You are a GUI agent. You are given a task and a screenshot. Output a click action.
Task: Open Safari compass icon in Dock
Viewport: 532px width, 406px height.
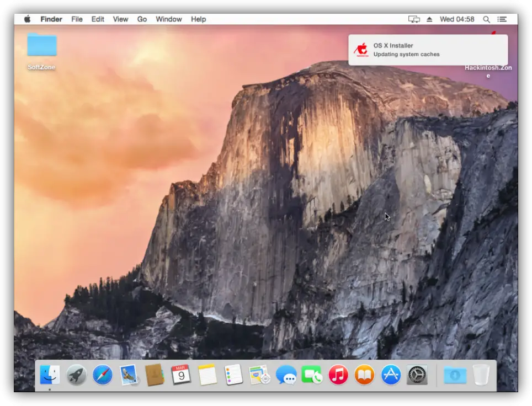tap(103, 375)
